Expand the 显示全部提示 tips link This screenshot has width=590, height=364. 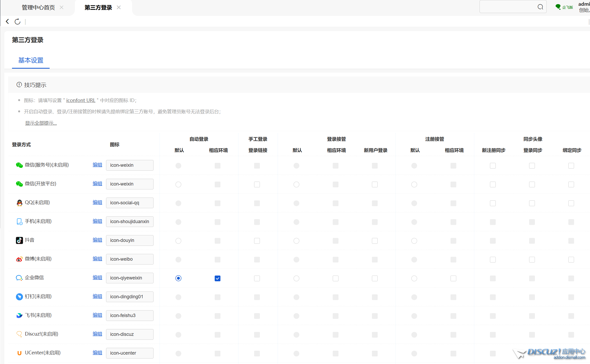click(x=41, y=123)
